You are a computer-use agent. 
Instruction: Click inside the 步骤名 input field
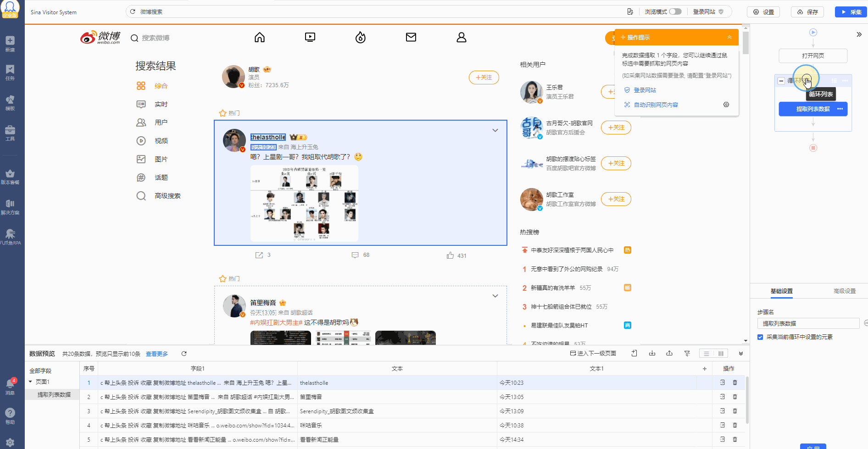808,323
